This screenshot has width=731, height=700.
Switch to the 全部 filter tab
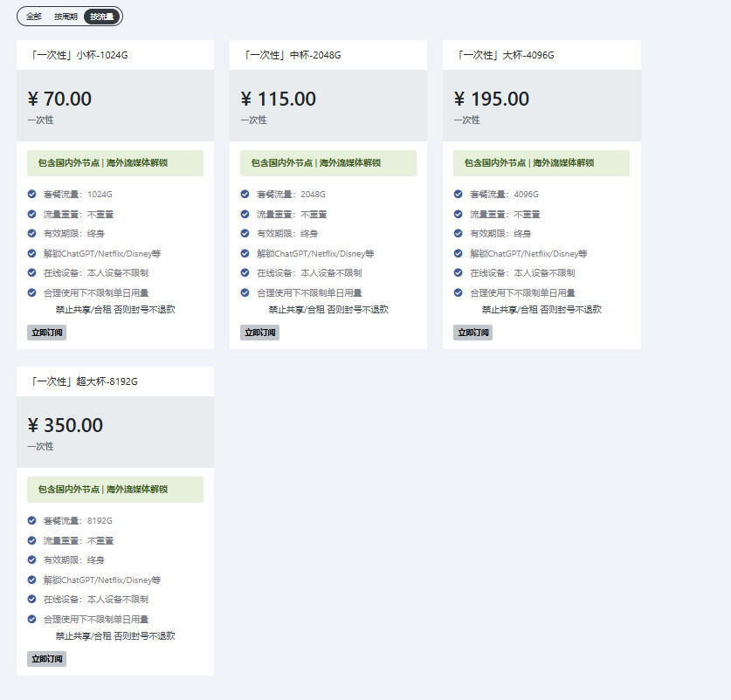[x=33, y=17]
